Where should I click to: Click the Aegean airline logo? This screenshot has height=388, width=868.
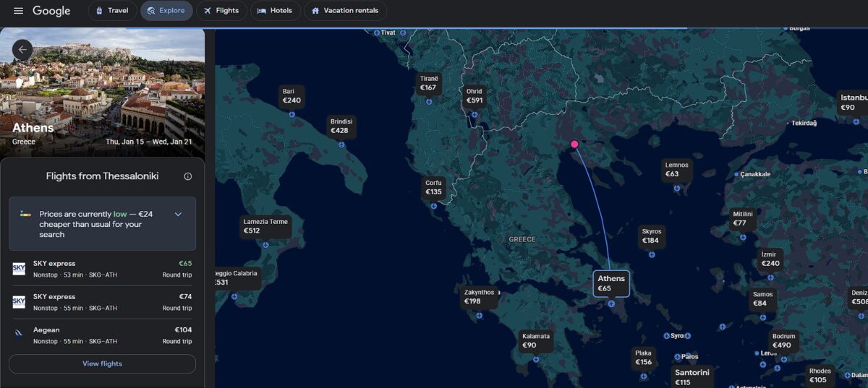click(x=19, y=335)
